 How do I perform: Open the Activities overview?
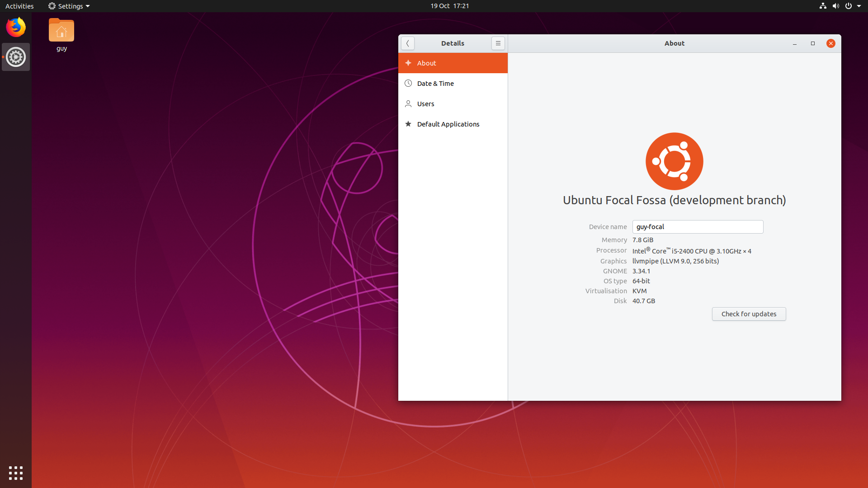pyautogui.click(x=19, y=6)
